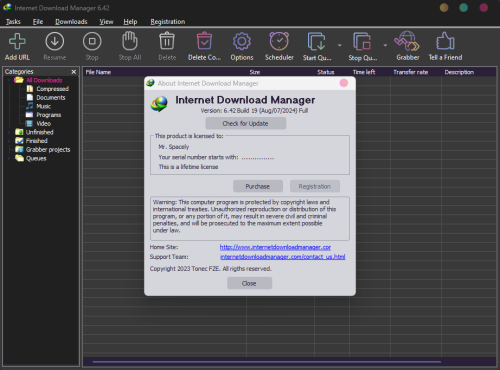This screenshot has height=370, width=500.
Task: Click the 'Mr. Spacely' licensee text
Action: tap(174, 147)
